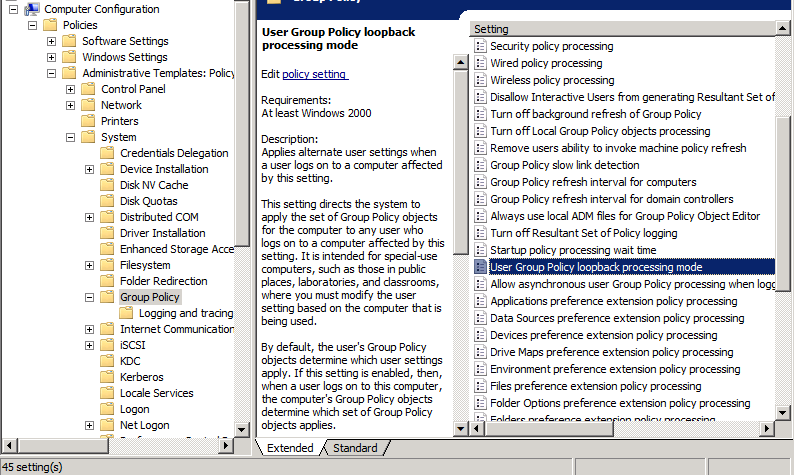Image resolution: width=794 pixels, height=475 pixels.
Task: Click the Security policy processing setting icon
Action: (x=480, y=46)
